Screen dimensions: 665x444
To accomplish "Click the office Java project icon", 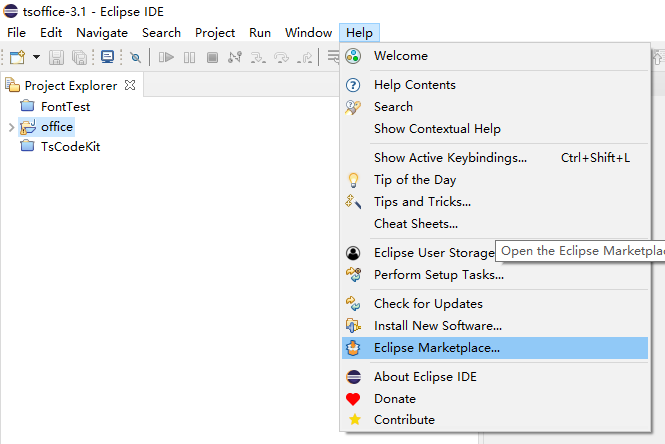I will coord(28,127).
